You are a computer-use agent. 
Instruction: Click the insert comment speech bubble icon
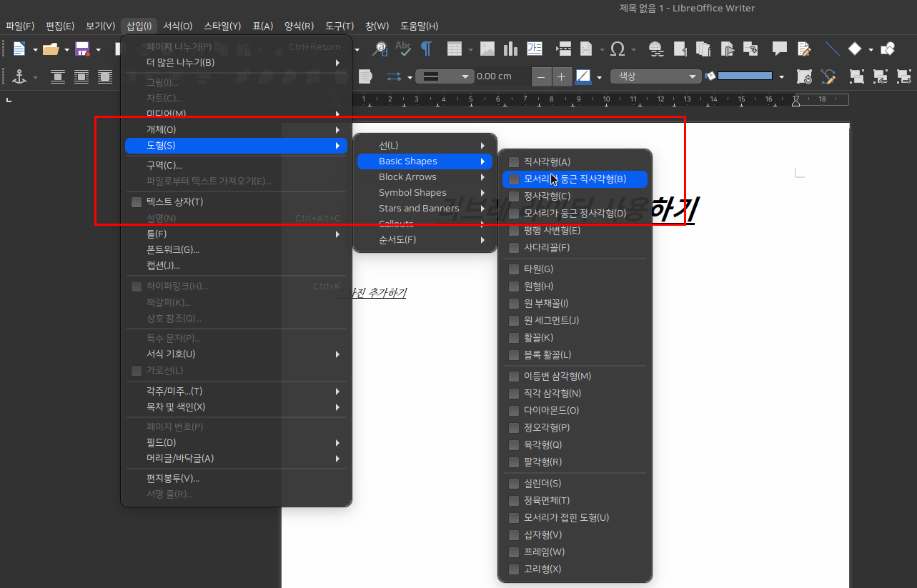coord(780,49)
